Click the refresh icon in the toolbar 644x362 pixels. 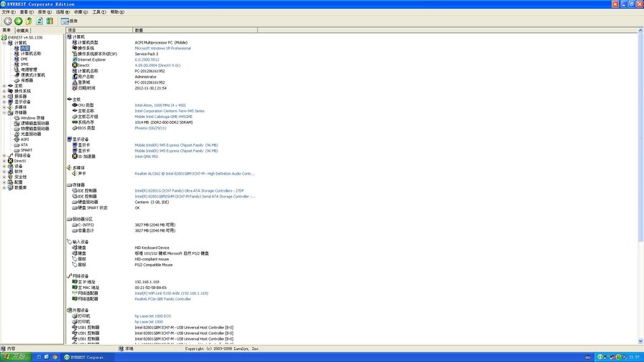tap(39, 21)
